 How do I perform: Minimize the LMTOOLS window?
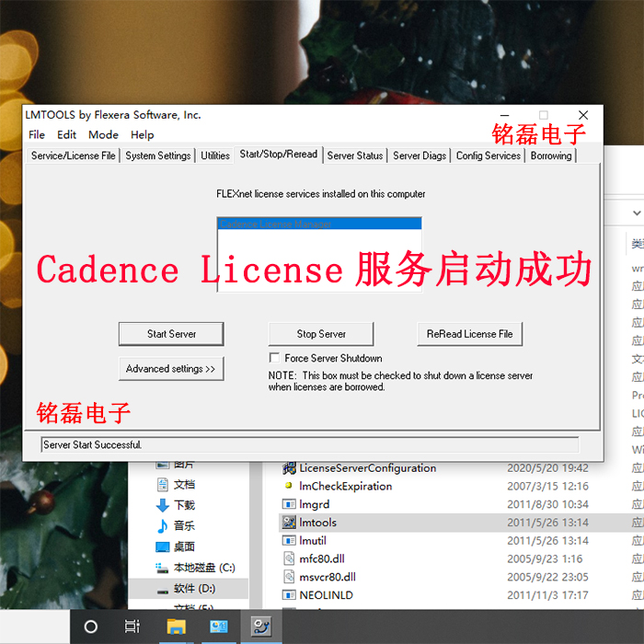(x=504, y=115)
